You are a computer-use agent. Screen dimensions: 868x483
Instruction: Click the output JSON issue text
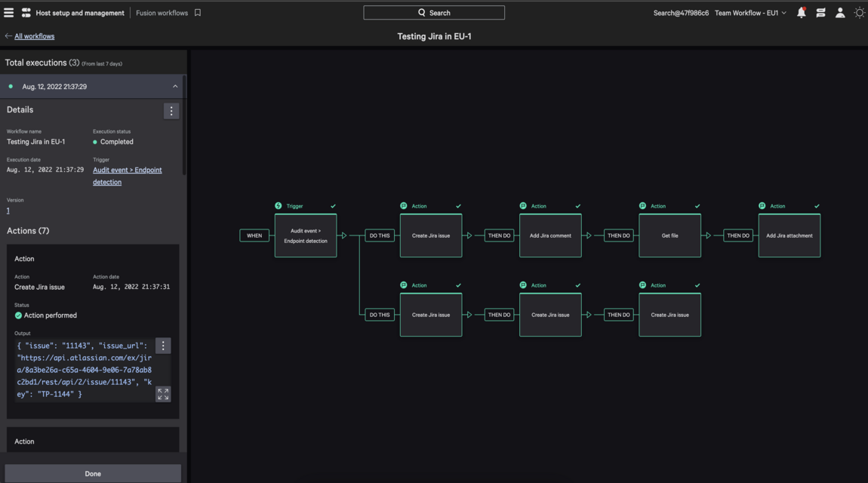coord(84,370)
